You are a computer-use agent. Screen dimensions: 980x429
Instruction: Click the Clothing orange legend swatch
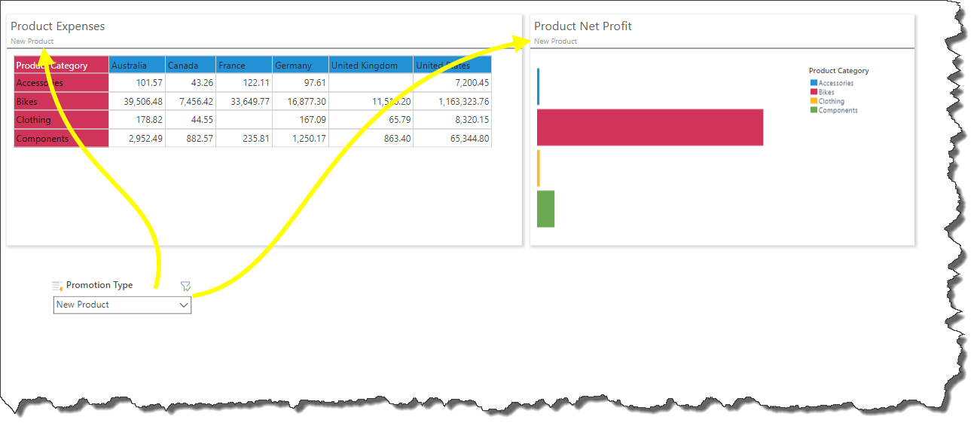814,101
